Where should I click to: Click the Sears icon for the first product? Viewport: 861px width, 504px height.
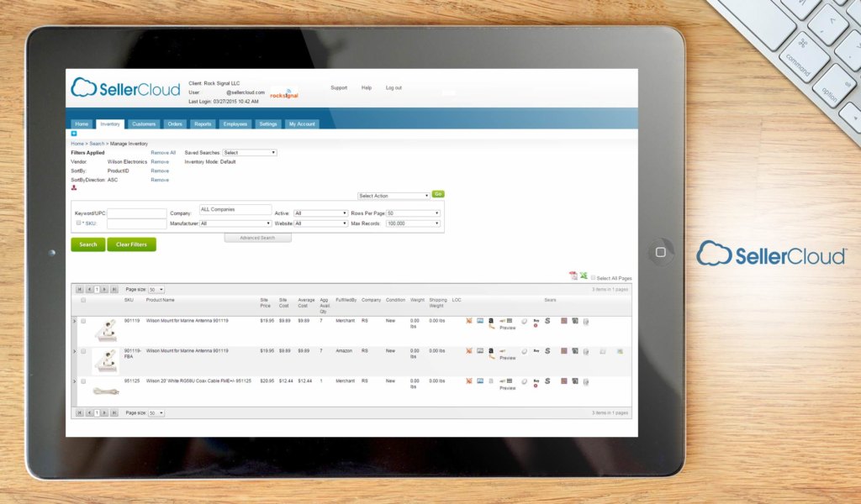[x=547, y=321]
